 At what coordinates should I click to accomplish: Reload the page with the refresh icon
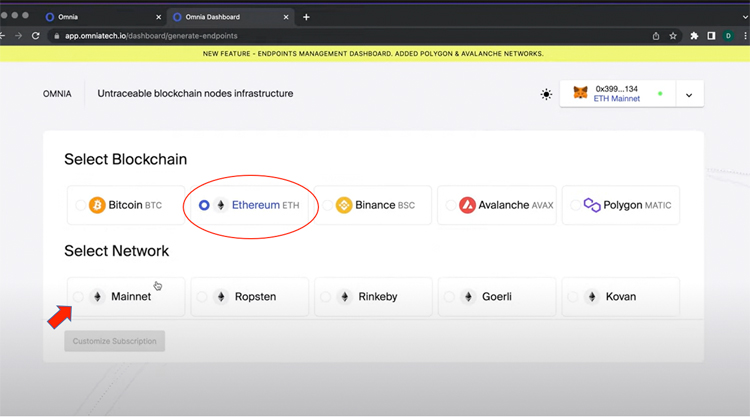pyautogui.click(x=35, y=36)
